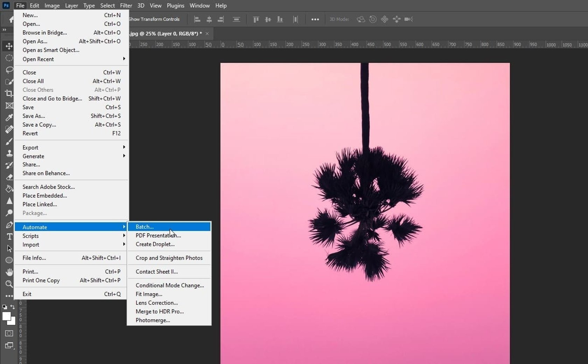
Task: Select the Pen tool
Action: 9,224
